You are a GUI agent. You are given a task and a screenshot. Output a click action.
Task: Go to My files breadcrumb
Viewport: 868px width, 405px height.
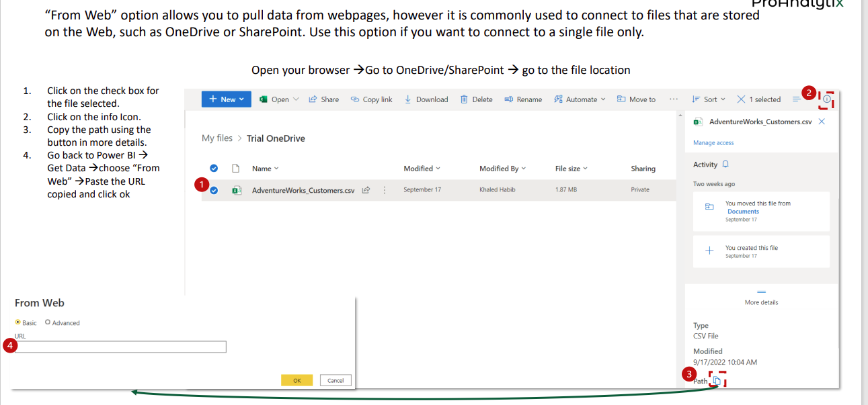(x=217, y=138)
